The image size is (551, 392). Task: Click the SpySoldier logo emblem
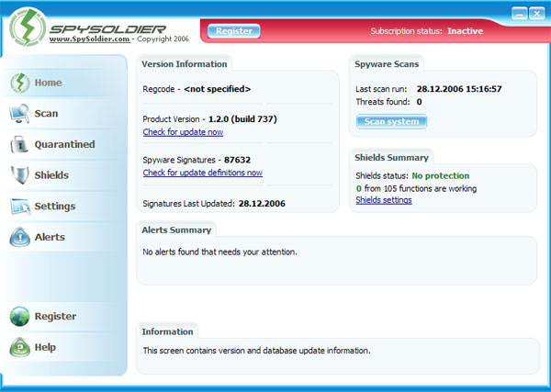pos(28,28)
